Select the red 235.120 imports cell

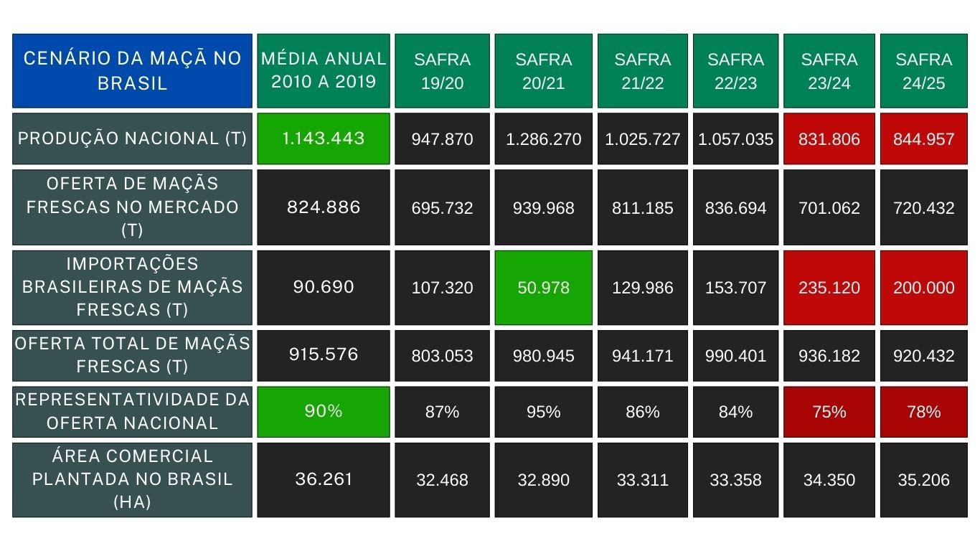[829, 287]
